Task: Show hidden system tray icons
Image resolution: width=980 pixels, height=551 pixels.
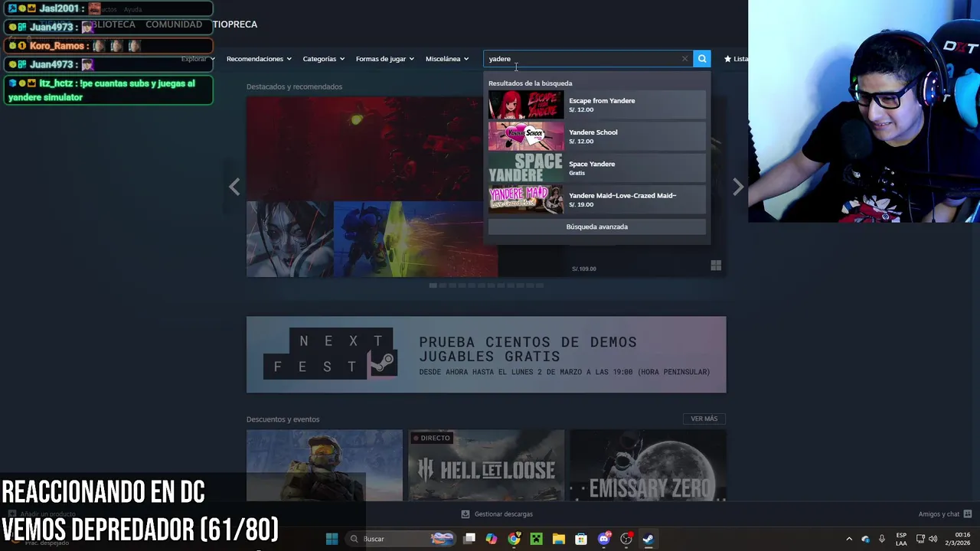Action: coord(849,539)
